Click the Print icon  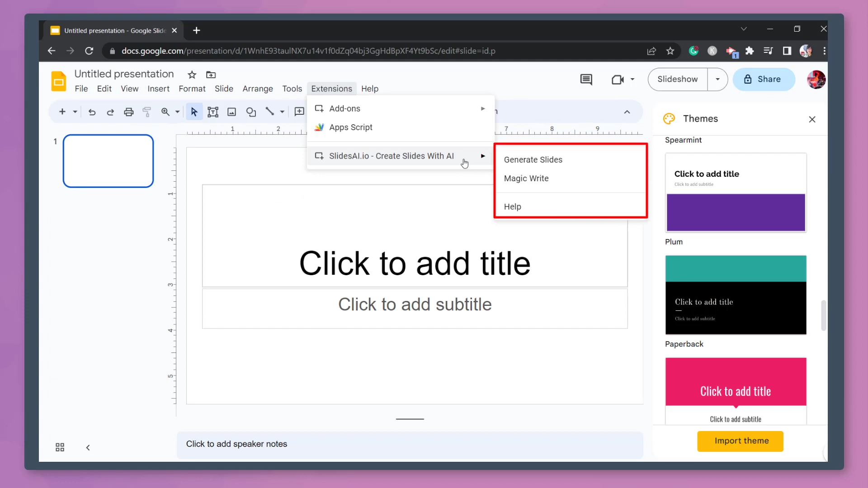[129, 112]
